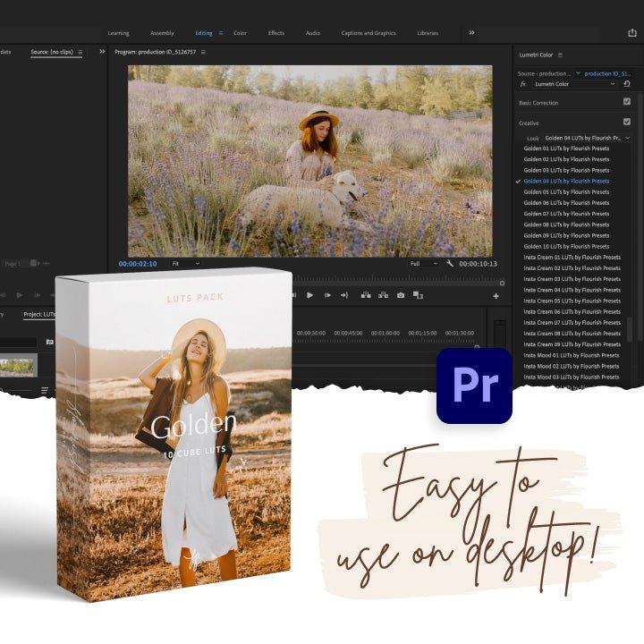Open the Full playback resolution dropdown
The width and height of the screenshot is (644, 644).
click(x=419, y=264)
